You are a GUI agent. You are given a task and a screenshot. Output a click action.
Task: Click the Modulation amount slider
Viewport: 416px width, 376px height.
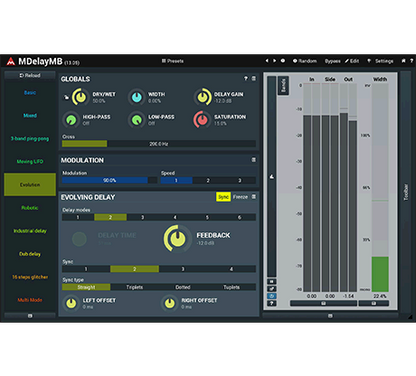(109, 180)
